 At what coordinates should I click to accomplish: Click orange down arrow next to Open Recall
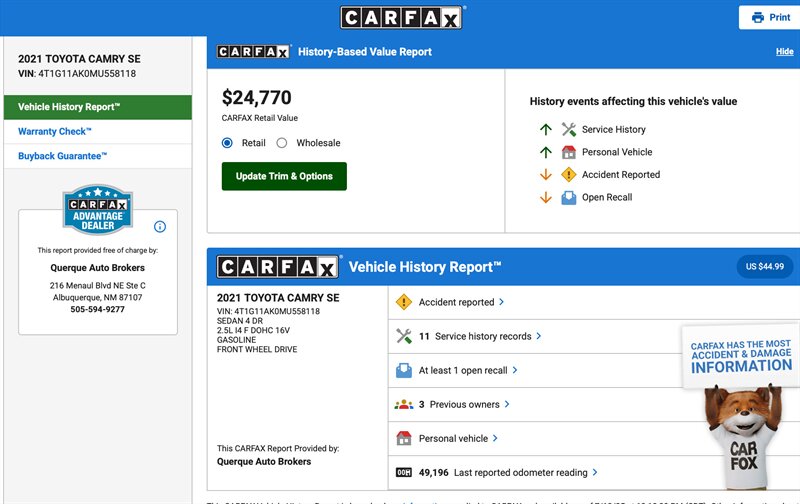pos(545,197)
